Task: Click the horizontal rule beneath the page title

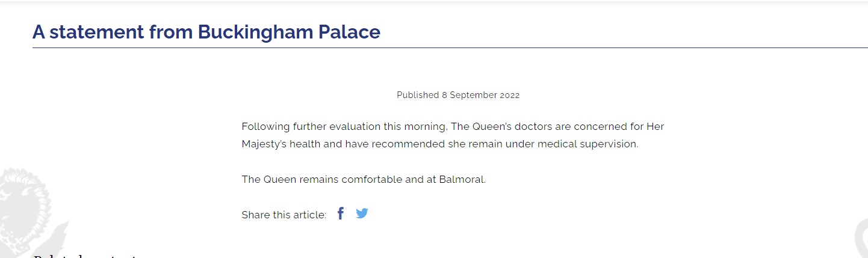Action: click(x=450, y=48)
